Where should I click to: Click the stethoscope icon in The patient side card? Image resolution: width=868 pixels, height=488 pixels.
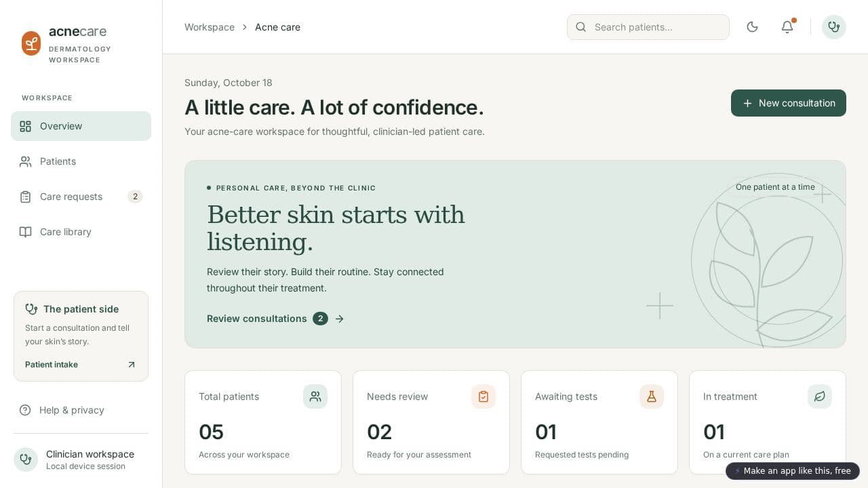(x=31, y=309)
